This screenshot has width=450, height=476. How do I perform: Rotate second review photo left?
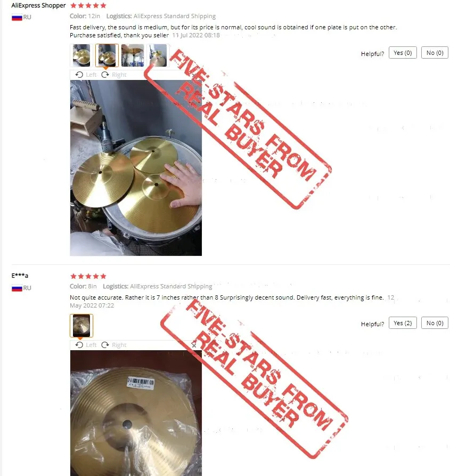[86, 345]
